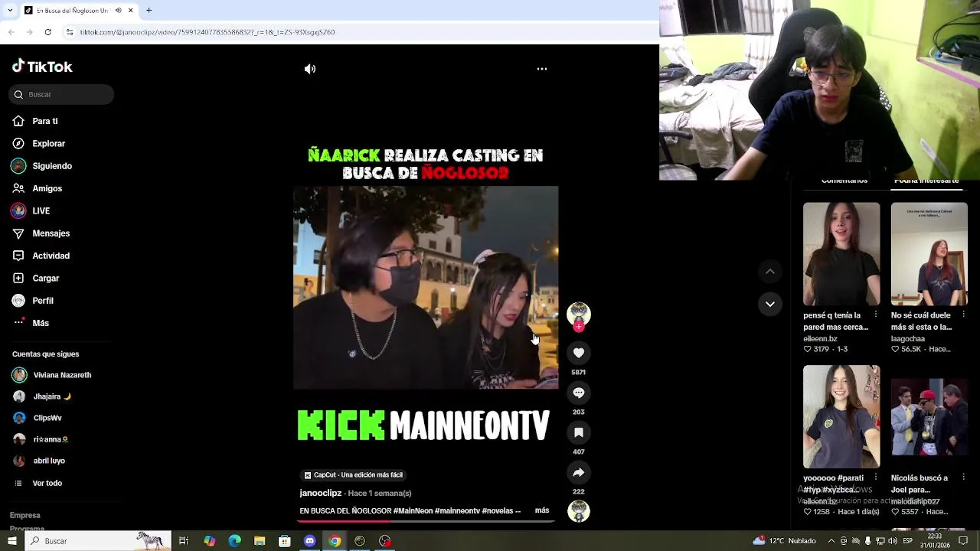Viewport: 980px width, 551px height.
Task: Open a new browser tab with plus
Action: pos(149,11)
